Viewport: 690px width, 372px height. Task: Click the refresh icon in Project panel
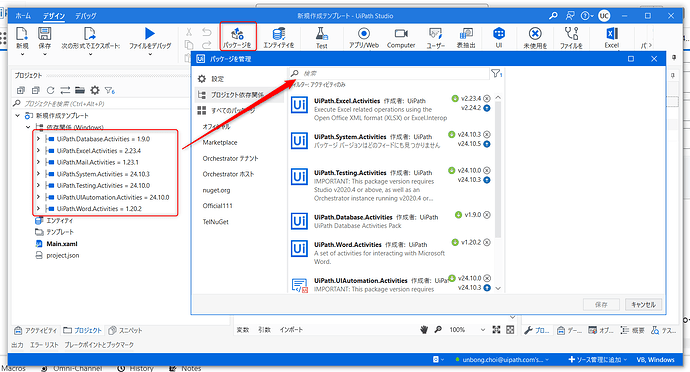coord(51,90)
